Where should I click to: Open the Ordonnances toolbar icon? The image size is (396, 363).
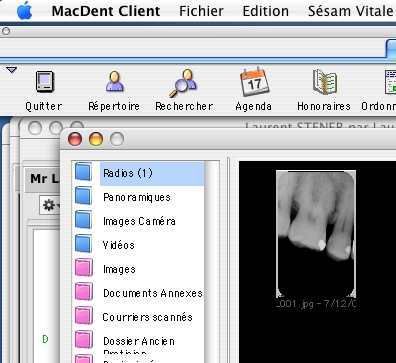[x=390, y=82]
